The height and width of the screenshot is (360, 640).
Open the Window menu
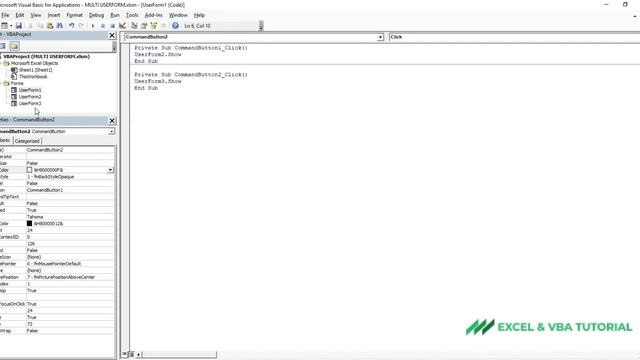(178, 15)
